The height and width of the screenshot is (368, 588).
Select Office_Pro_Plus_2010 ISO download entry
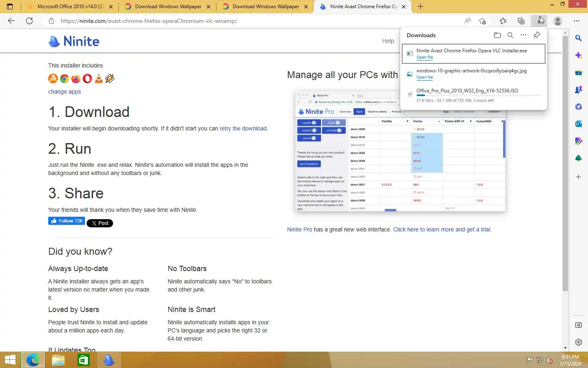474,95
